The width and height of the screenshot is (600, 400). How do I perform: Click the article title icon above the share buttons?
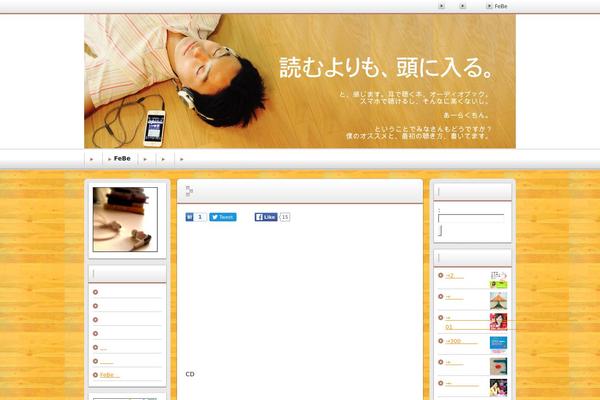point(189,191)
